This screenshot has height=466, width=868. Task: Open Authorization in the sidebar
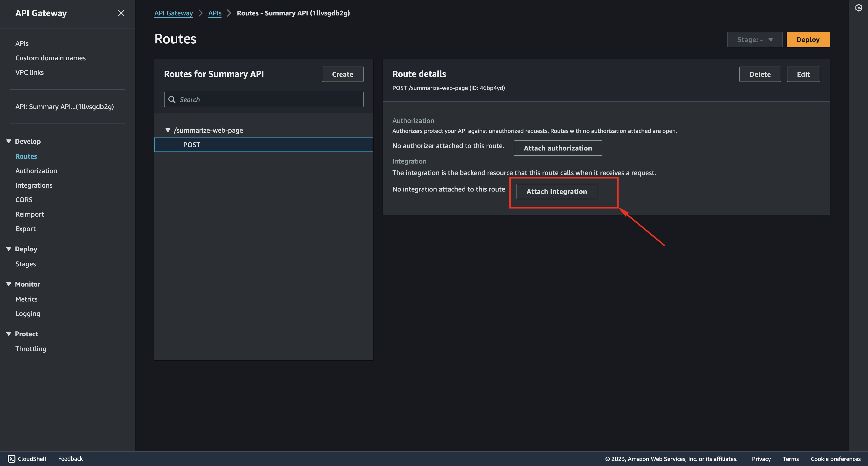pos(36,171)
